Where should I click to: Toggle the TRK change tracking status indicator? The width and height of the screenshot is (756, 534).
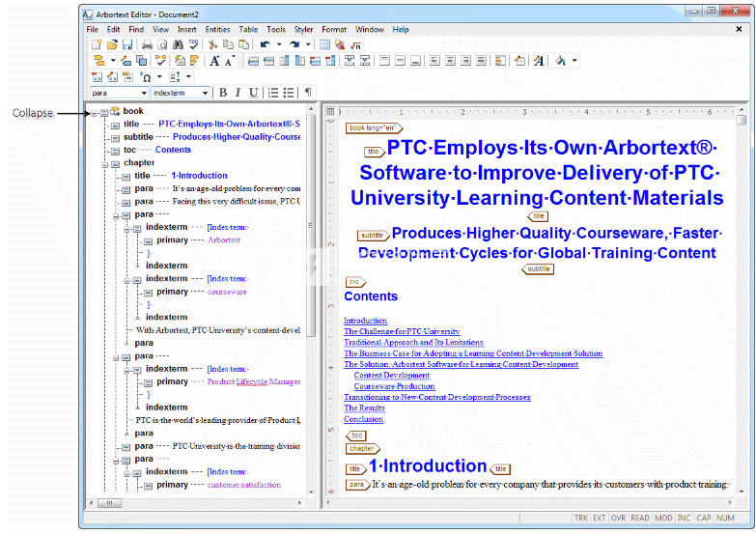[581, 518]
